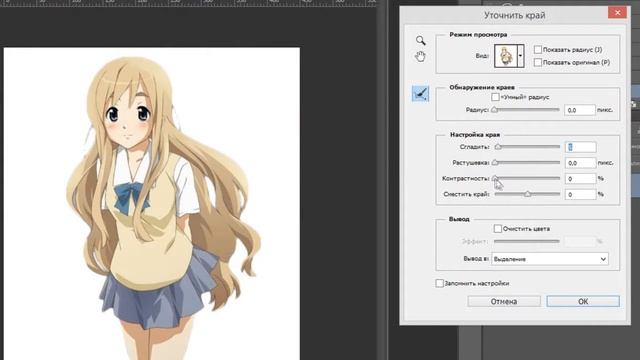Click the Радиус value field
640x360 pixels.
pyautogui.click(x=580, y=110)
